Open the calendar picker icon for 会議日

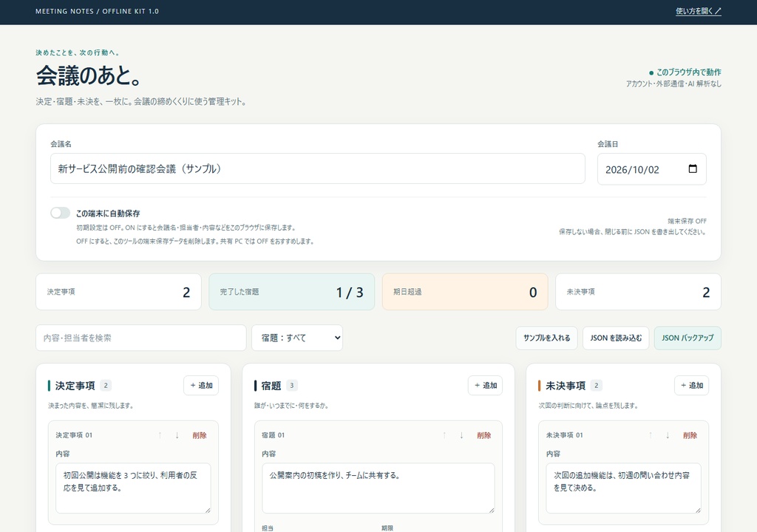click(692, 169)
